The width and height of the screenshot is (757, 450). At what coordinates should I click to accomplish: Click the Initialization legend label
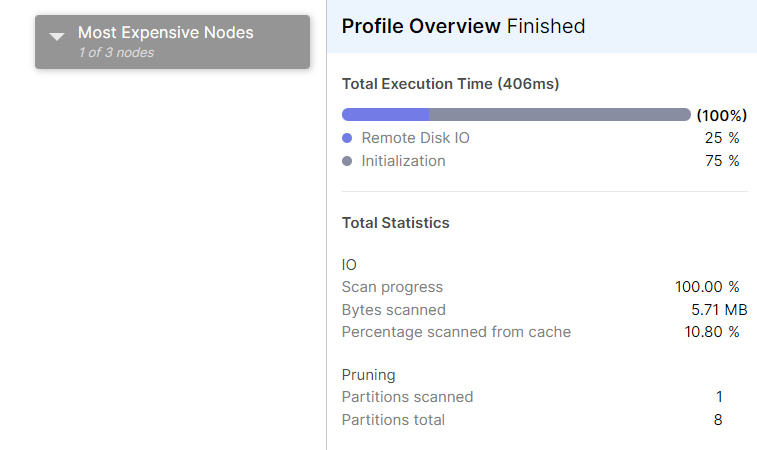403,161
